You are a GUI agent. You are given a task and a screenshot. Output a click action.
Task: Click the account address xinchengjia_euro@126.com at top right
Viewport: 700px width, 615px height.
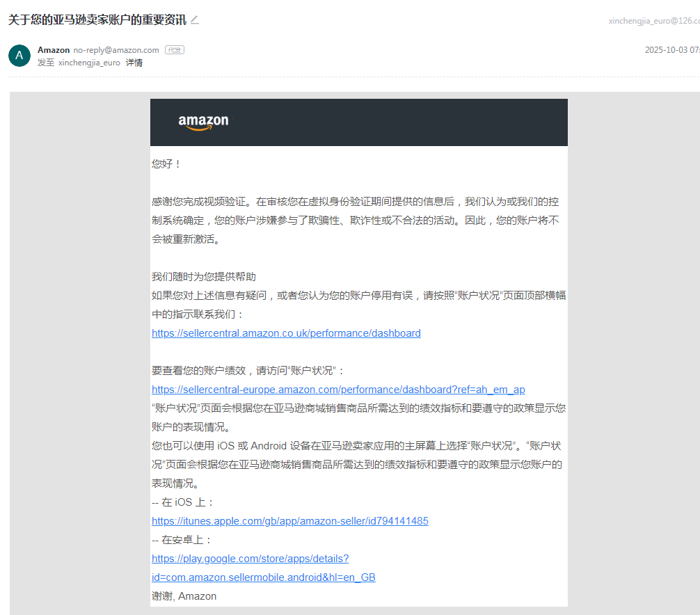tap(653, 21)
